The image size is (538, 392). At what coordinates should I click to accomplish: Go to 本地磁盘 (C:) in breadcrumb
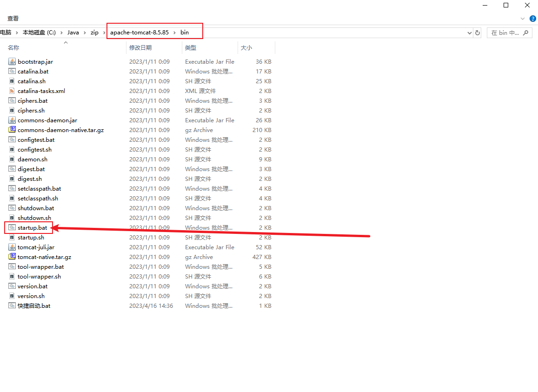pos(39,33)
